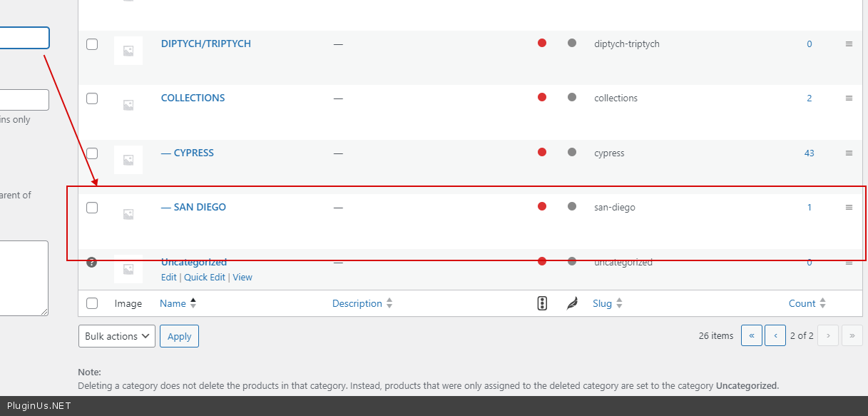Click the red status dot for COLLECTIONS

[x=542, y=98]
